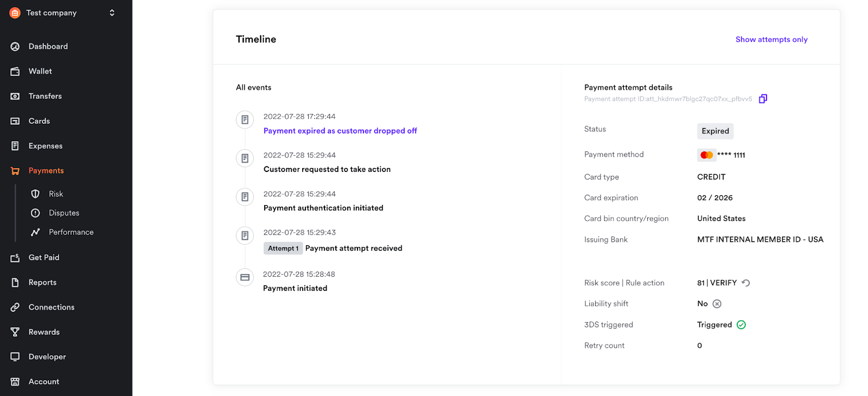The height and width of the screenshot is (396, 868).
Task: Click the risk score refresh icon
Action: pos(746,283)
